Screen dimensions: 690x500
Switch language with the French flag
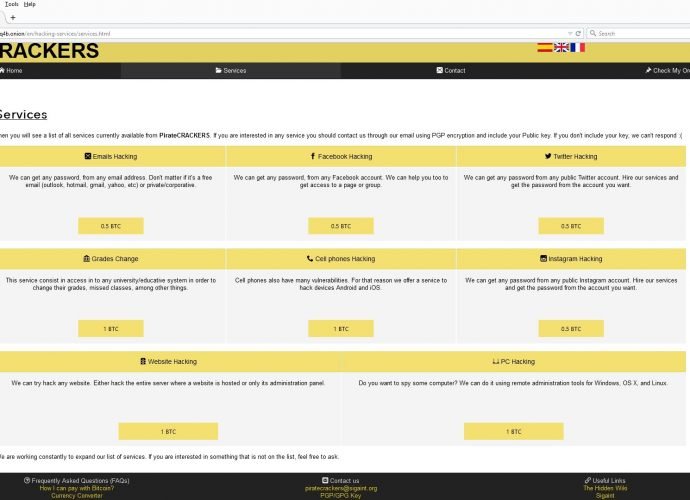pyautogui.click(x=577, y=47)
